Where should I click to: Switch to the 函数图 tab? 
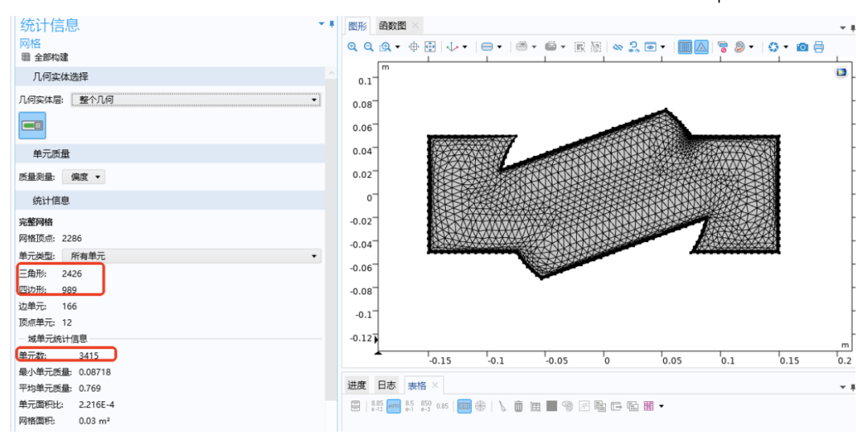point(392,26)
